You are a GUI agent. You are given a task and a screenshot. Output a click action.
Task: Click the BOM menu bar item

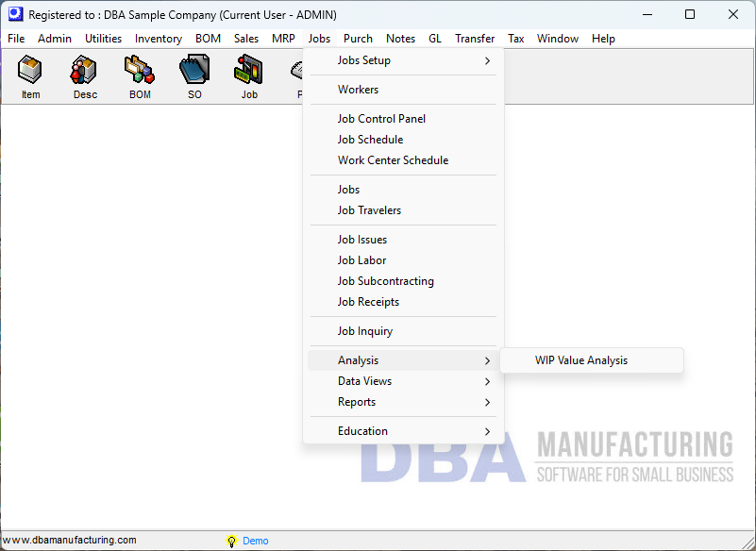point(208,39)
